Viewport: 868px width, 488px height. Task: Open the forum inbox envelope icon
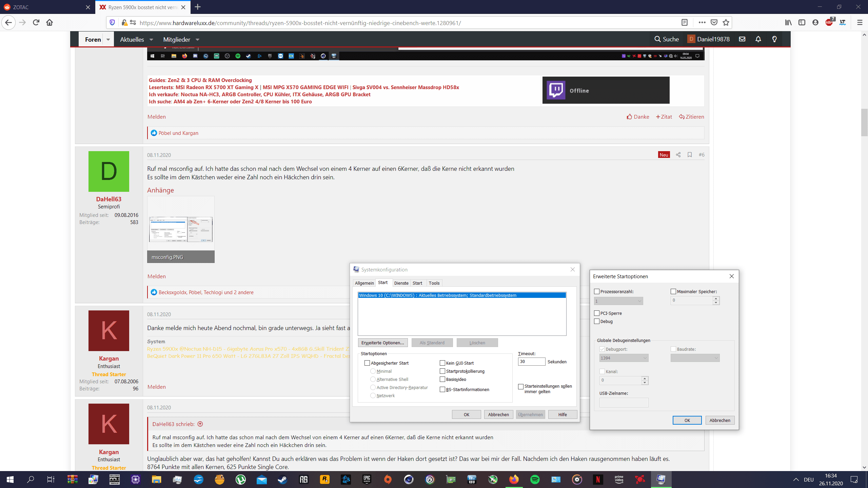coord(742,39)
